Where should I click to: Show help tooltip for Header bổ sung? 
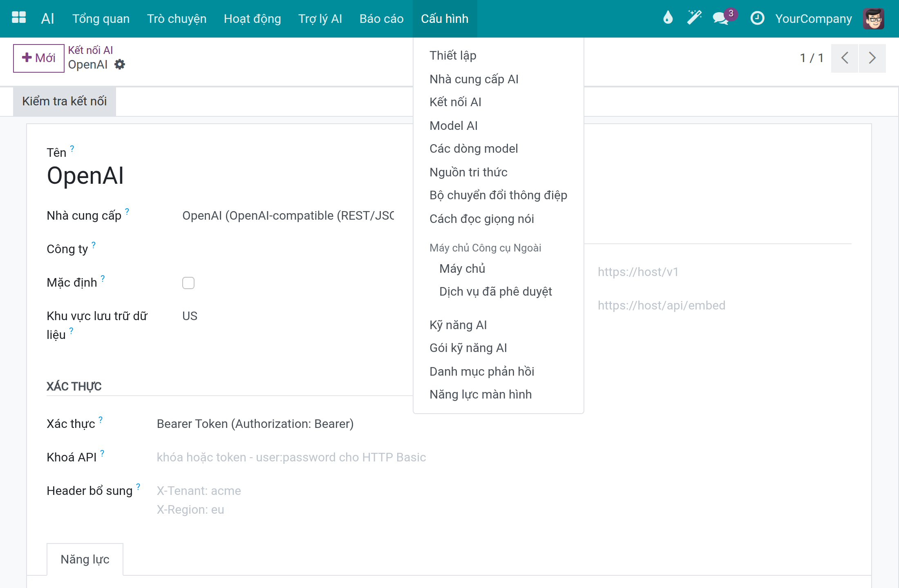pyautogui.click(x=138, y=487)
